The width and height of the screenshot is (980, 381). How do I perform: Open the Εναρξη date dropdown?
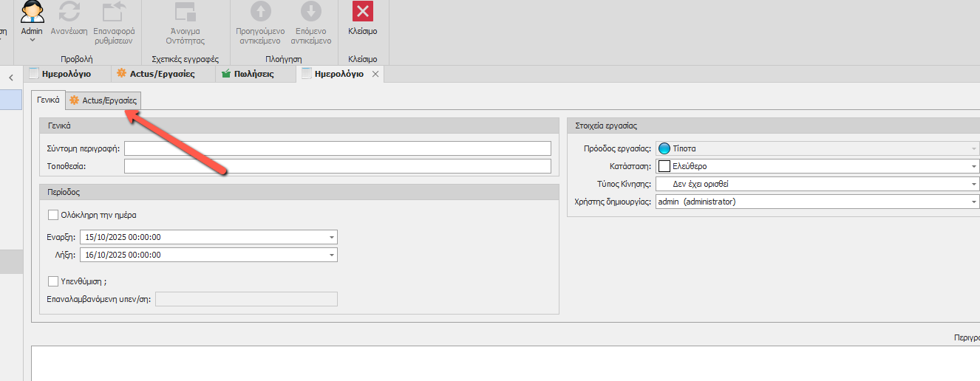(x=332, y=238)
